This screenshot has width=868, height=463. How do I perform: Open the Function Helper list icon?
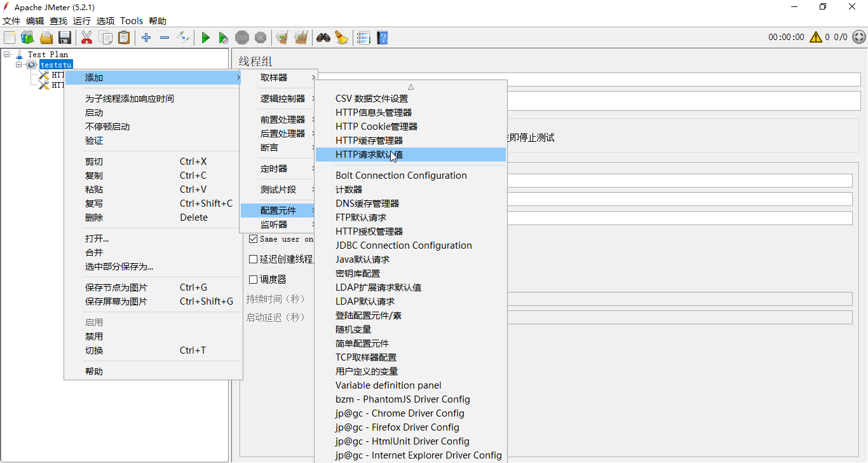(363, 38)
